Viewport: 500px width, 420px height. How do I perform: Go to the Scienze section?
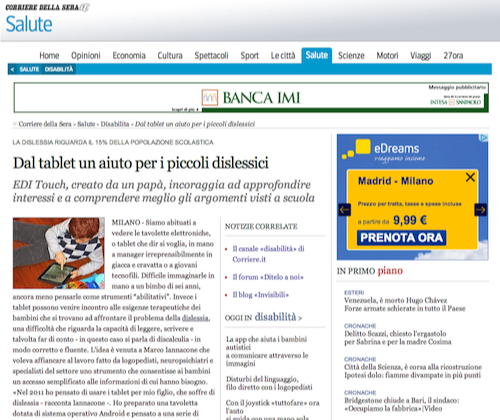[351, 55]
